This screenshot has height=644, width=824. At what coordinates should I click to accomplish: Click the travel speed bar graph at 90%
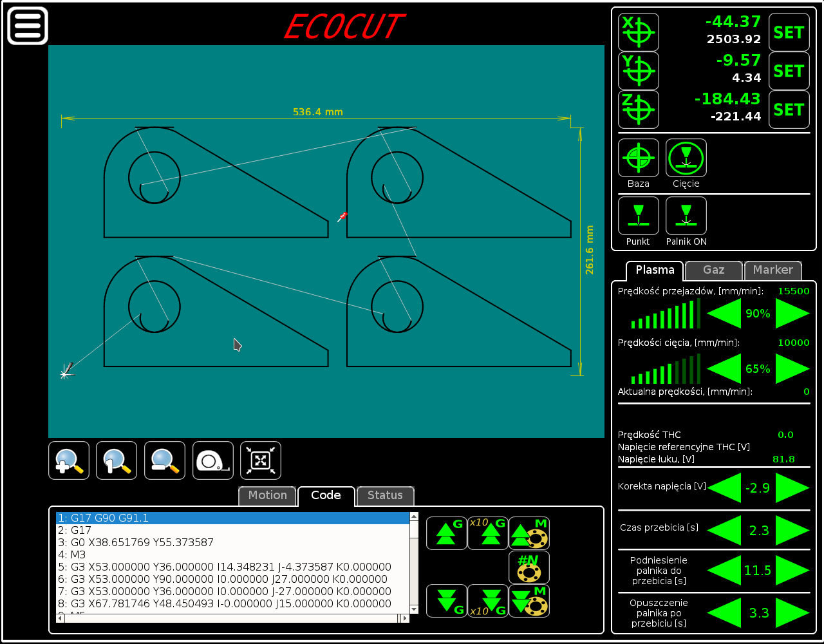coord(666,314)
